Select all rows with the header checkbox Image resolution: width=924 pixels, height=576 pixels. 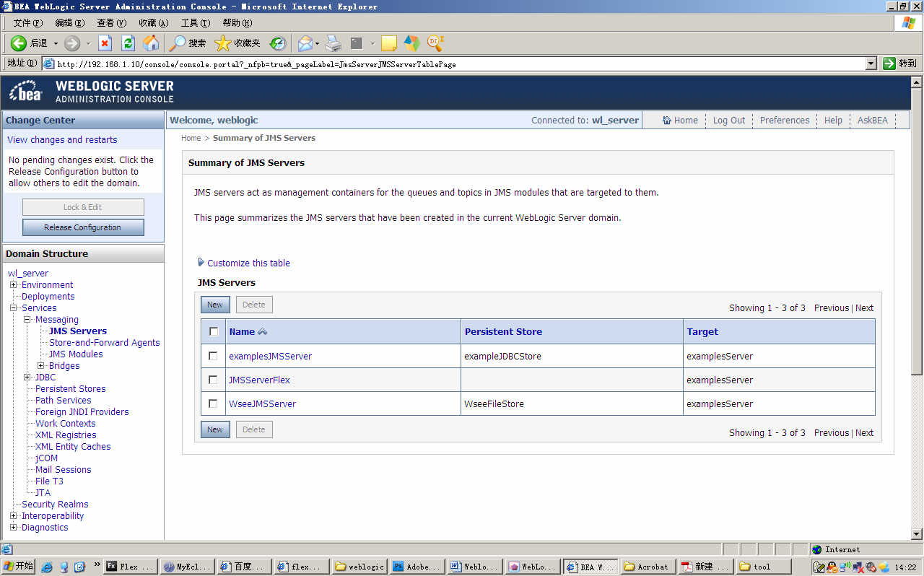[x=214, y=332]
